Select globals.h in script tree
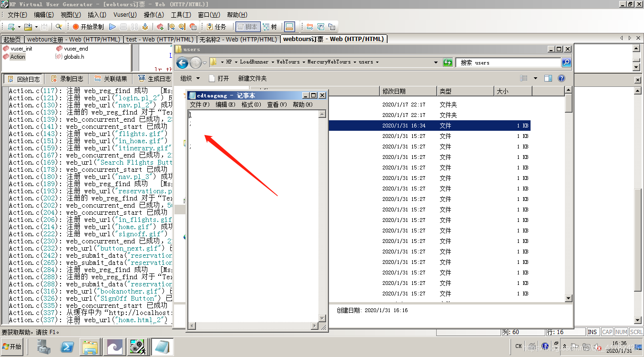 [x=70, y=57]
